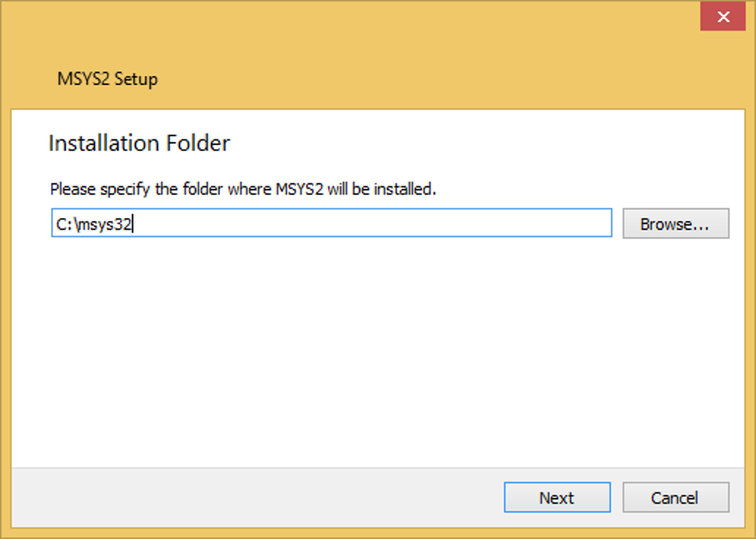Click the Installation Folder heading

click(x=139, y=143)
